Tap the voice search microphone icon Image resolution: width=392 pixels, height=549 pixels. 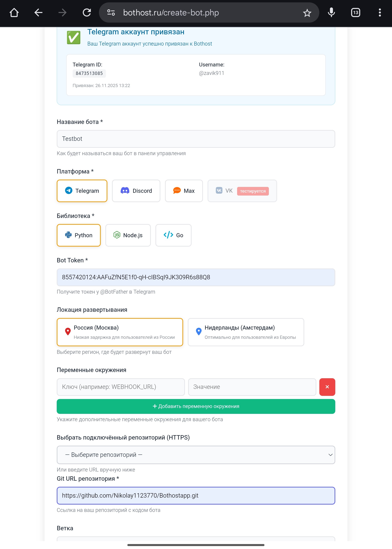[x=331, y=12]
